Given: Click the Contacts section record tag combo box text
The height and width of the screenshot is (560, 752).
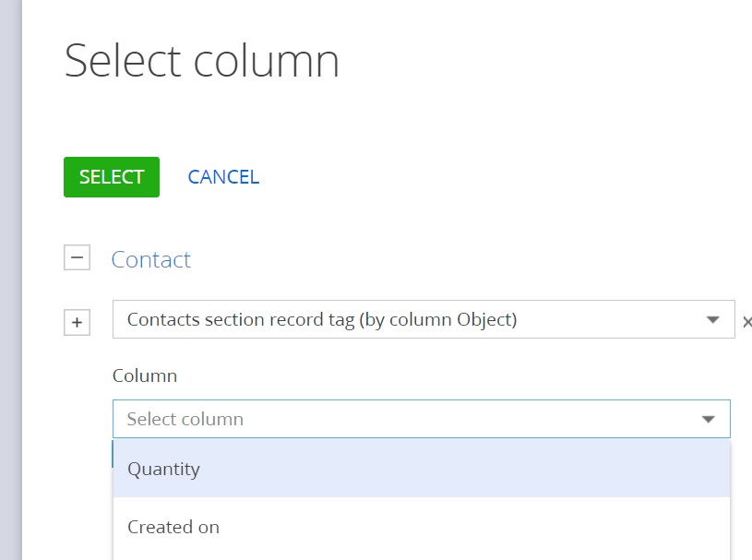Looking at the screenshot, I should pyautogui.click(x=322, y=320).
